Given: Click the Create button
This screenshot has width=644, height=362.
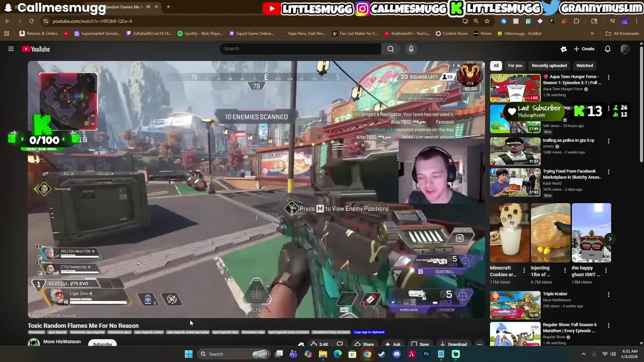Looking at the screenshot, I should pos(584,49).
